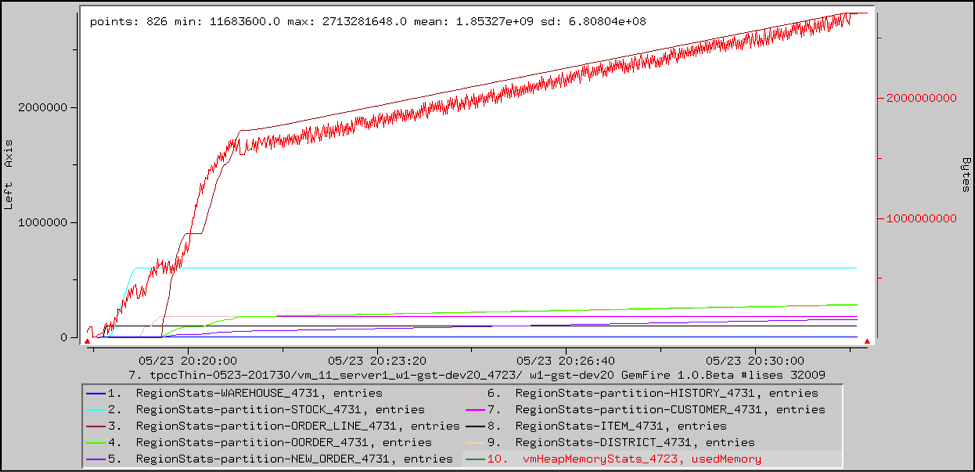Screen dimensions: 975x472
Task: Select the RegionStats-partition-OORDER_4731 legend entry
Action: (284, 441)
